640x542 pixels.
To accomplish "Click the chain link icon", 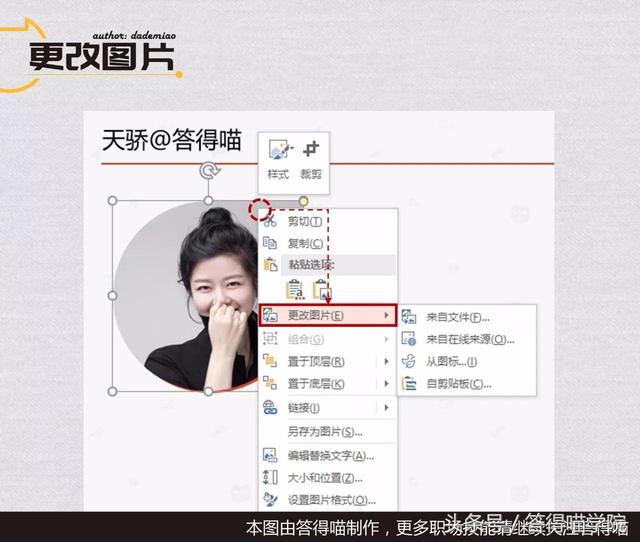I will 270,408.
